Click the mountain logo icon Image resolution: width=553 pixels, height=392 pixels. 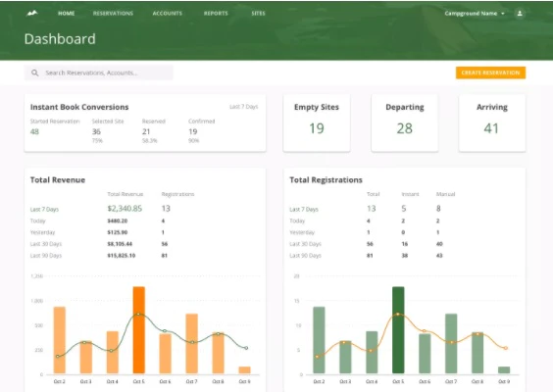click(x=31, y=14)
